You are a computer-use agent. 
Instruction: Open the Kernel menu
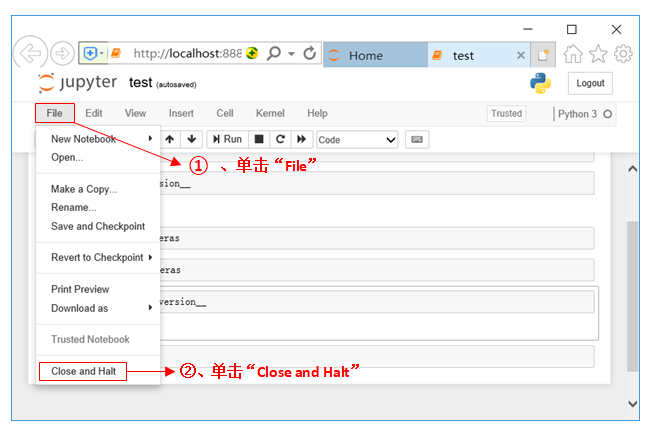270,113
